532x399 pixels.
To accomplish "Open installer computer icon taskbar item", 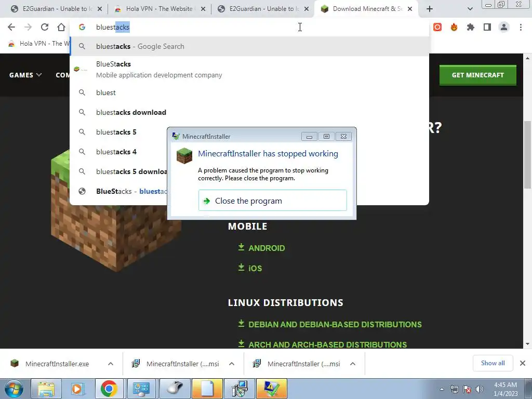I will pyautogui.click(x=240, y=389).
